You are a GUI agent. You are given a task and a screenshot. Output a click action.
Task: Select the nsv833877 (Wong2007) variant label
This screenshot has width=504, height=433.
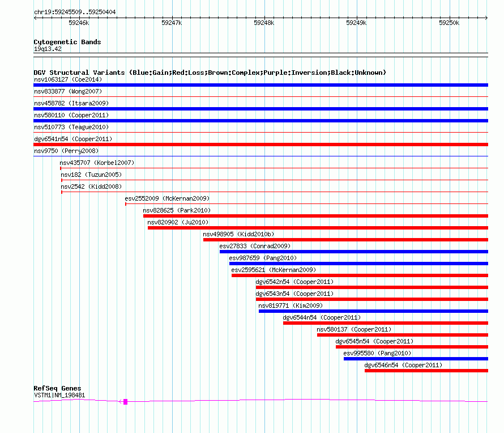pyautogui.click(x=68, y=91)
